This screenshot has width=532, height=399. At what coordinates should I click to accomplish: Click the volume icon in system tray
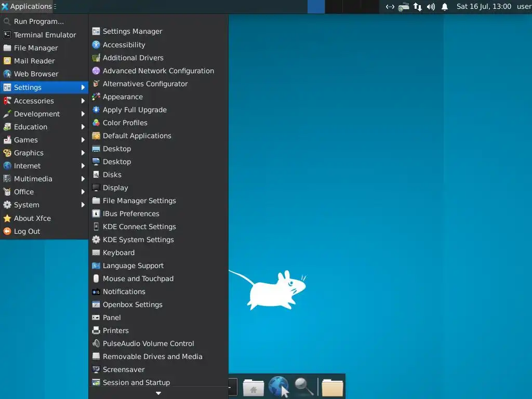pos(431,6)
